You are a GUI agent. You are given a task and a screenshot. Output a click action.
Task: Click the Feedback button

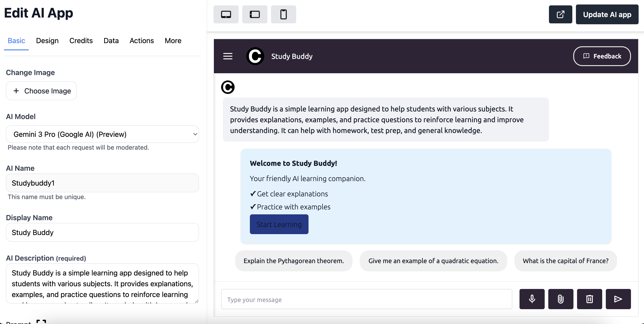point(602,56)
